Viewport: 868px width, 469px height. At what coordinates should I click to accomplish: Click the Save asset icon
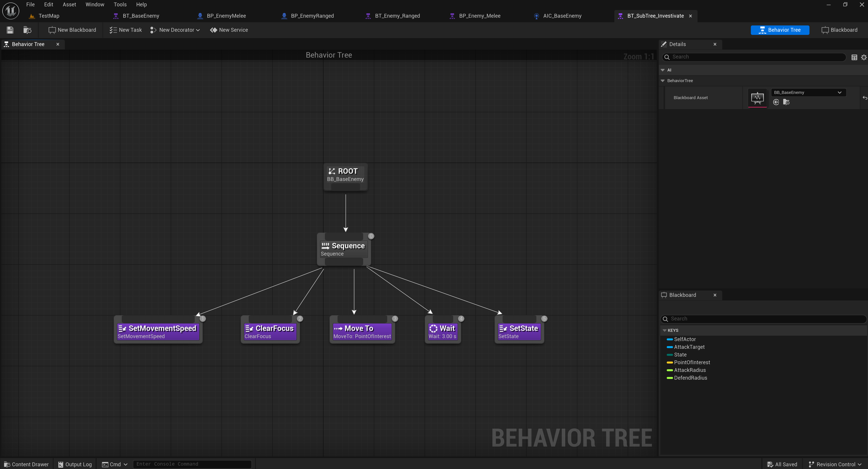tap(10, 30)
